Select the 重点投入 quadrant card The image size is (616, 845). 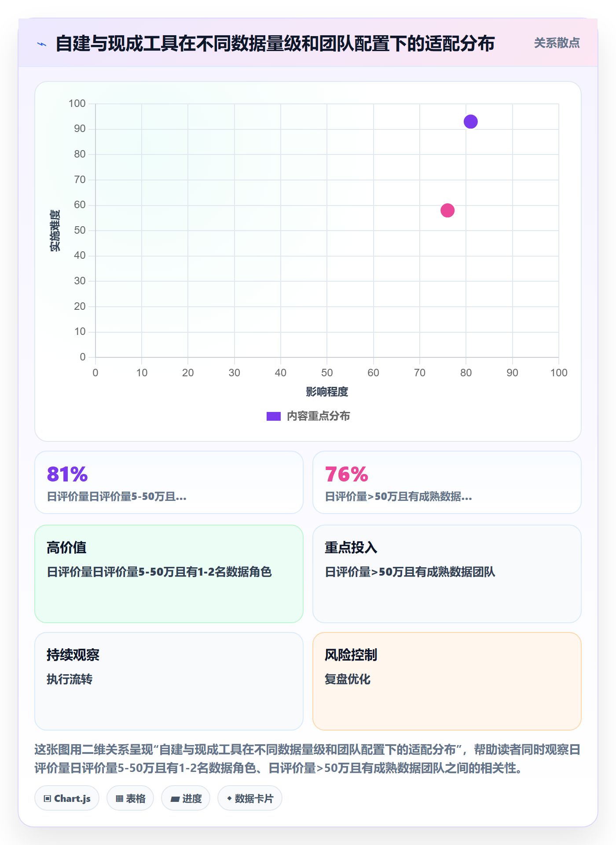coord(447,574)
